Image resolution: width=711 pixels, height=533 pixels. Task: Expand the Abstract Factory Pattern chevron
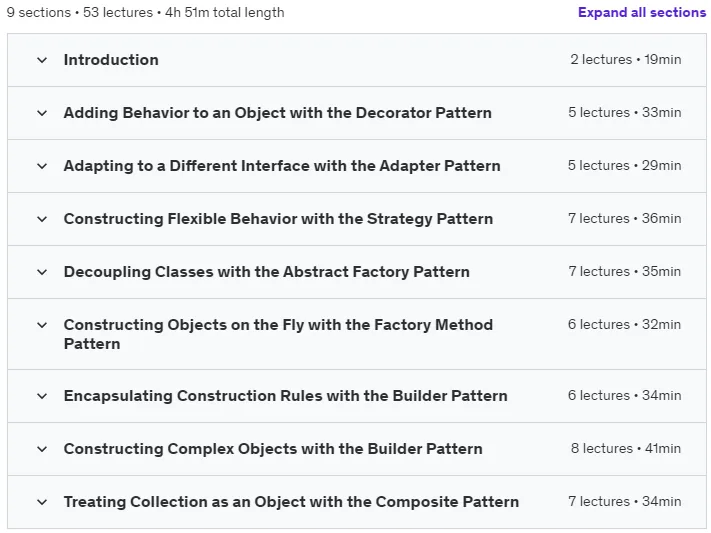(x=42, y=272)
